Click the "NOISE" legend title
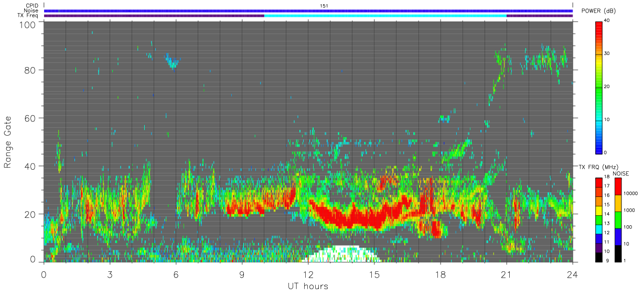Screen dimensions: 644x297 (x=621, y=173)
